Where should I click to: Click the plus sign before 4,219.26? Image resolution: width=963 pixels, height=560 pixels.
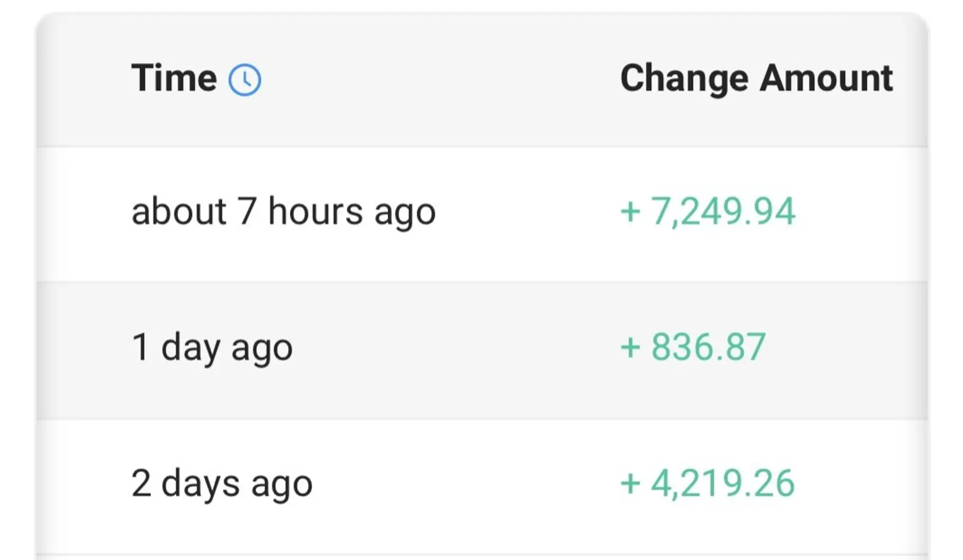pyautogui.click(x=631, y=484)
